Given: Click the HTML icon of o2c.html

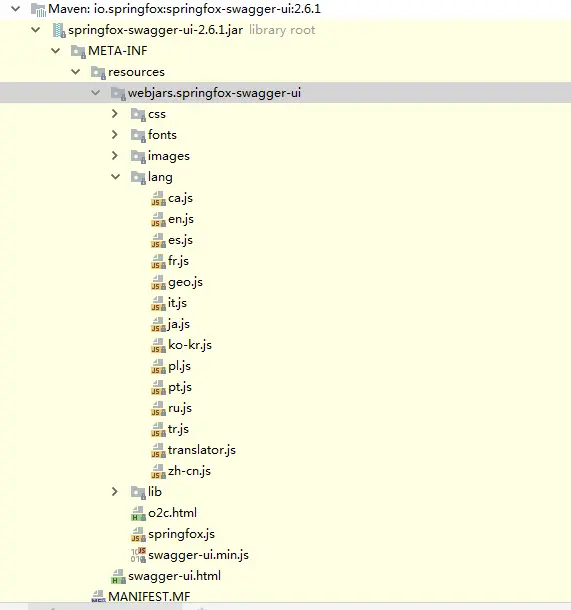Looking at the screenshot, I should point(138,514).
